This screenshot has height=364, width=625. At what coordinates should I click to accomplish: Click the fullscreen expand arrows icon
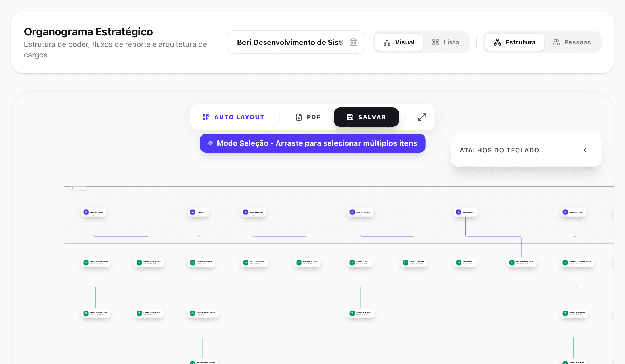coord(422,117)
